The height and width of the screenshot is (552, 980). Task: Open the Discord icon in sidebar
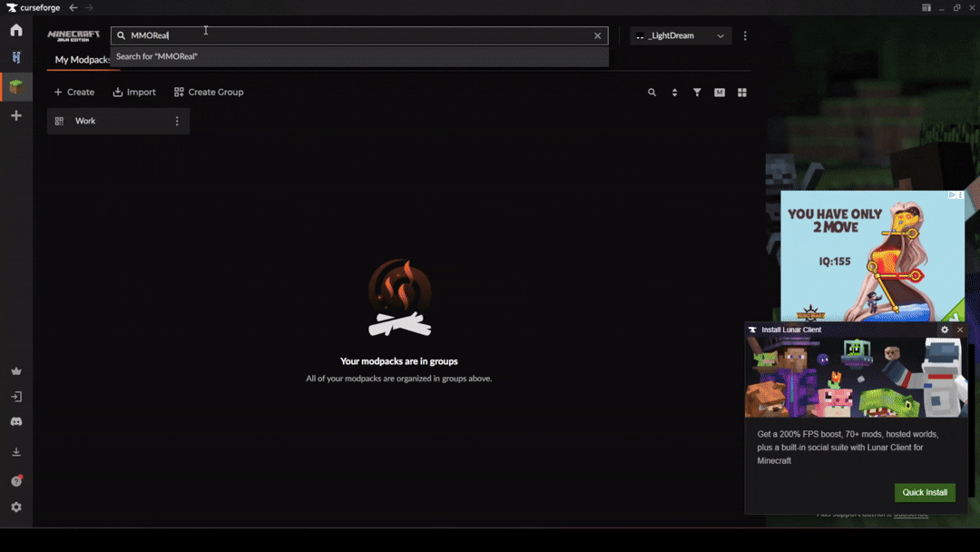16,422
